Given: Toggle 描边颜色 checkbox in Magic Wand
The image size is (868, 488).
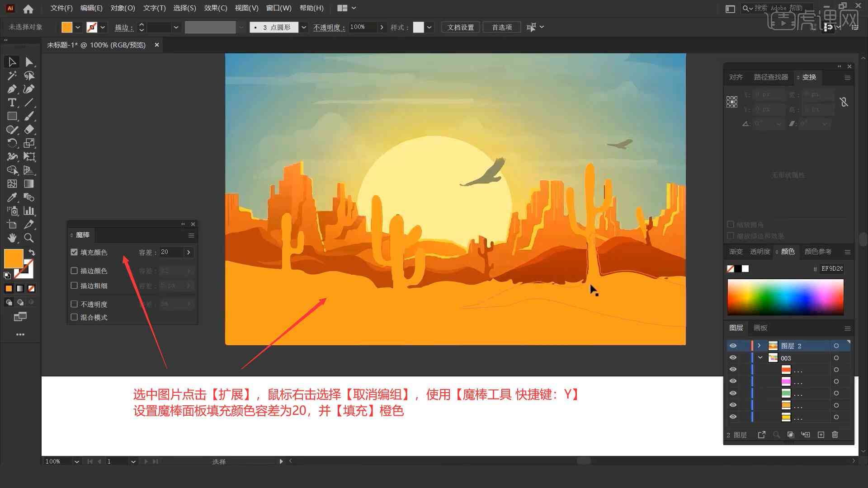Looking at the screenshot, I should click(74, 271).
